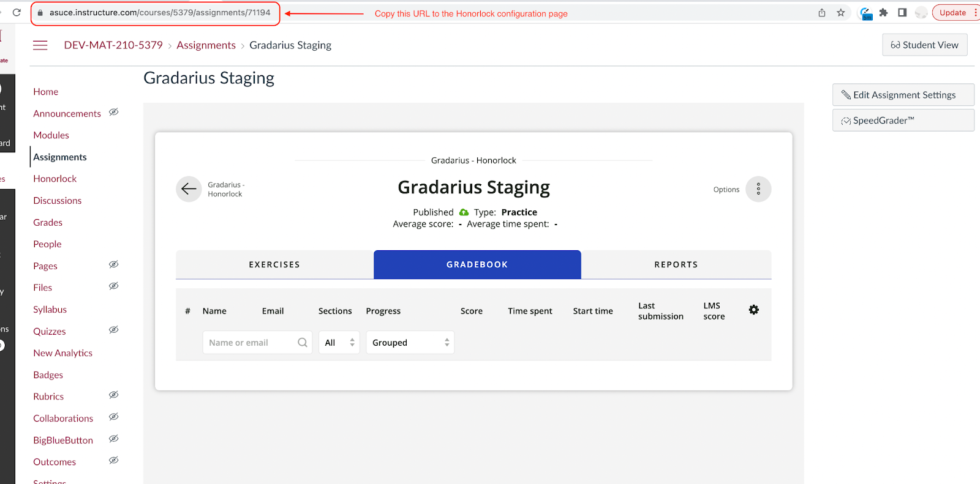Click the browser URL address bar

point(160,13)
